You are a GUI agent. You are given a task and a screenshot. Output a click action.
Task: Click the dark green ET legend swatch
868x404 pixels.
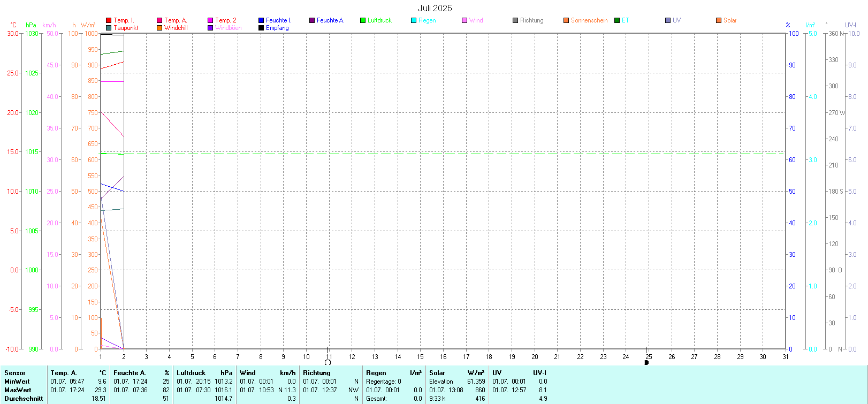tap(617, 20)
